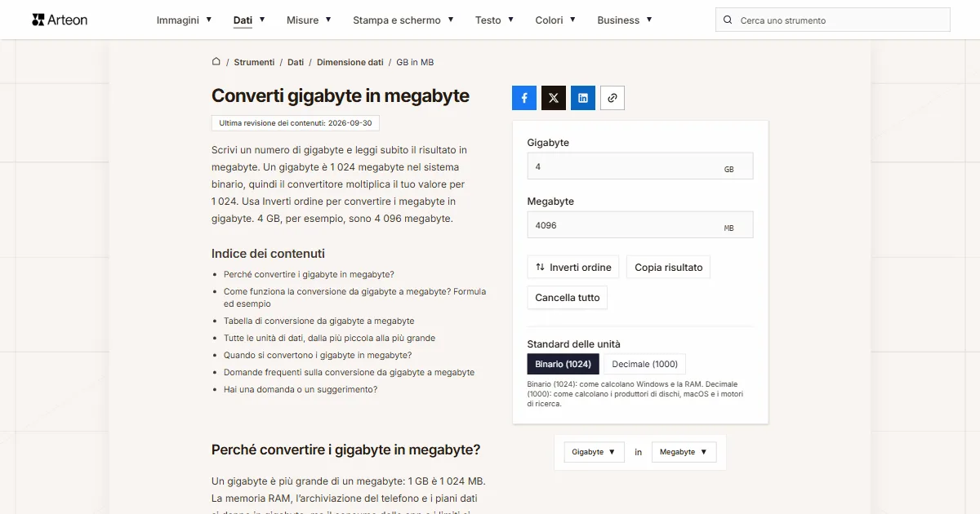Copy the page link icon
Screen dimensions: 980x514
(612, 98)
